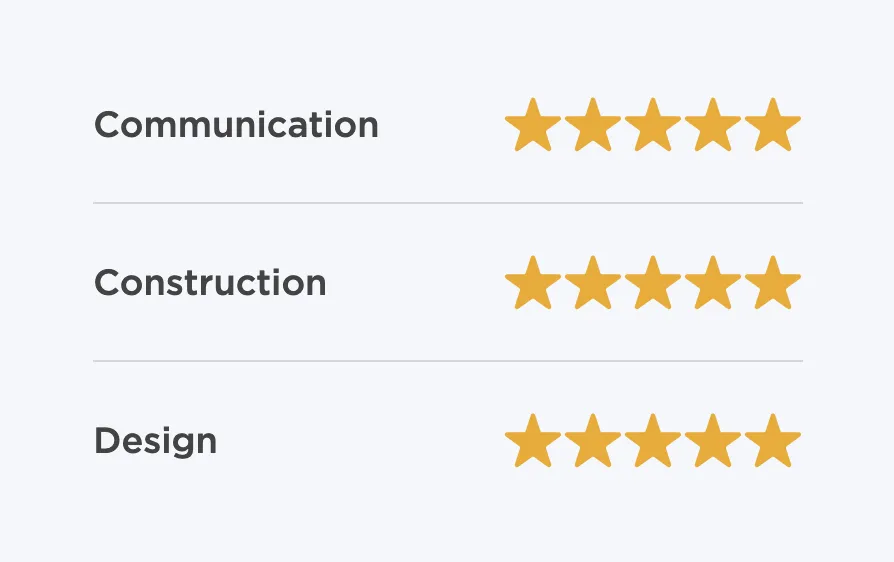Rate Design five stars

coord(773,441)
